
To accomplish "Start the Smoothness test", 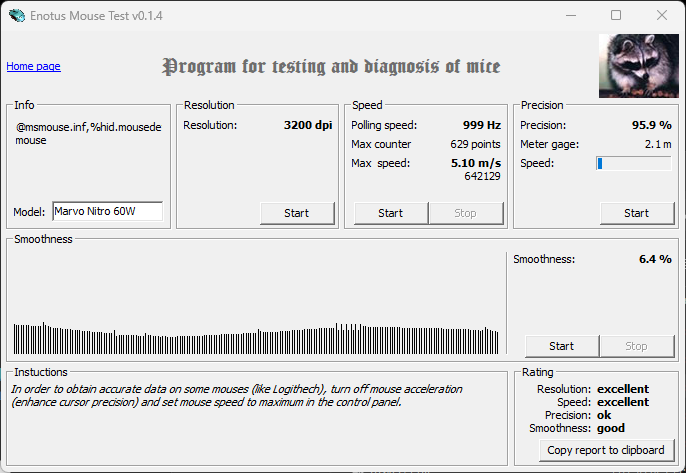I will [x=561, y=346].
